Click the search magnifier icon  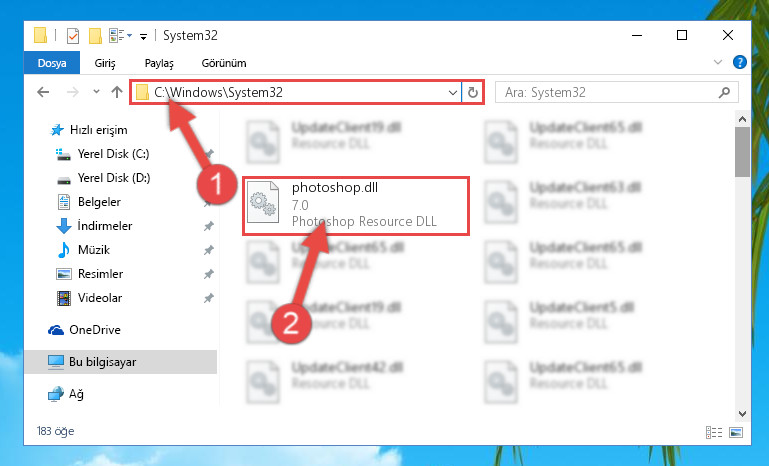pos(724,92)
